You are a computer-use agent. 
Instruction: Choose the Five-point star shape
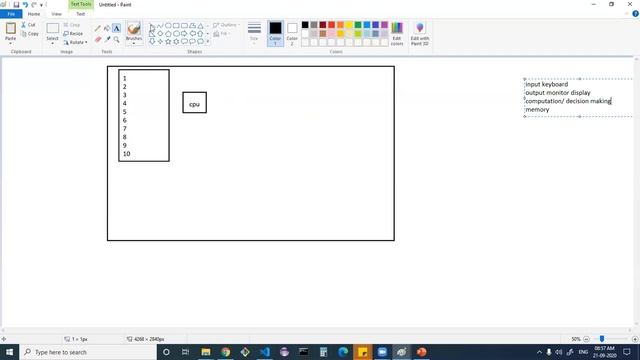[168, 42]
